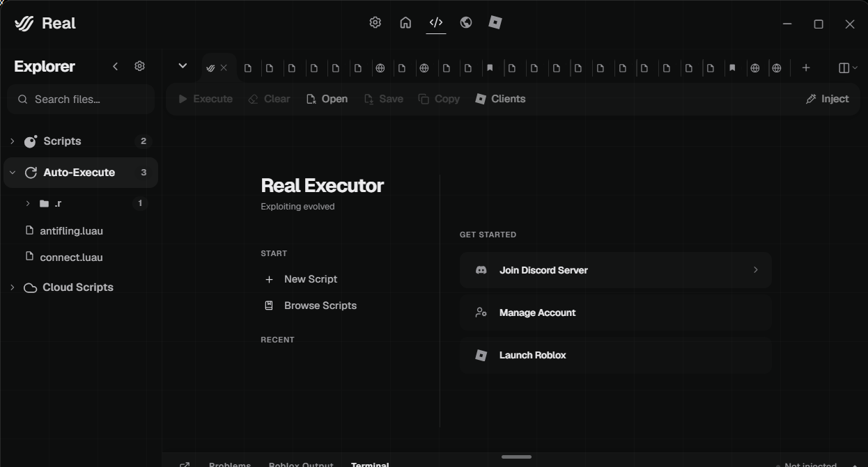The image size is (868, 467).
Task: Expand the .r folder chevron
Action: (27, 203)
